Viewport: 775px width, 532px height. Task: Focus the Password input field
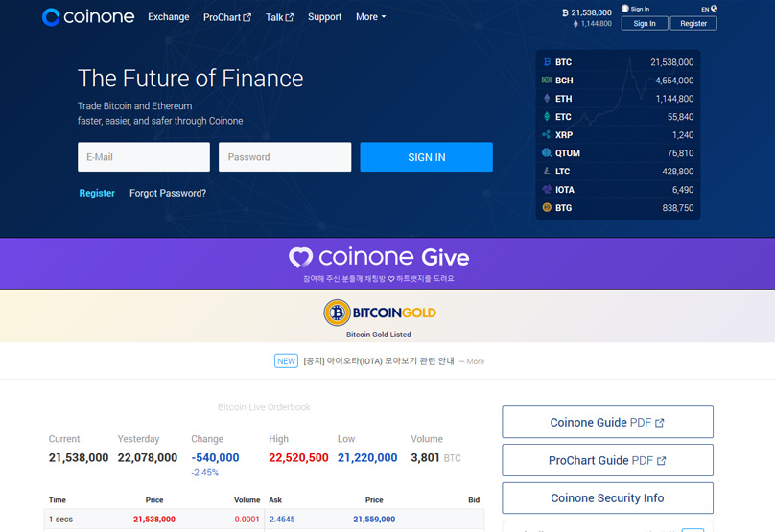(x=285, y=157)
